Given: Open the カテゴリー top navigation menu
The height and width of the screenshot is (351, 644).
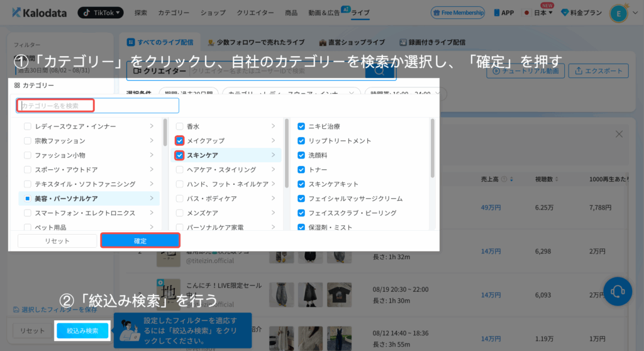Looking at the screenshot, I should tap(174, 13).
